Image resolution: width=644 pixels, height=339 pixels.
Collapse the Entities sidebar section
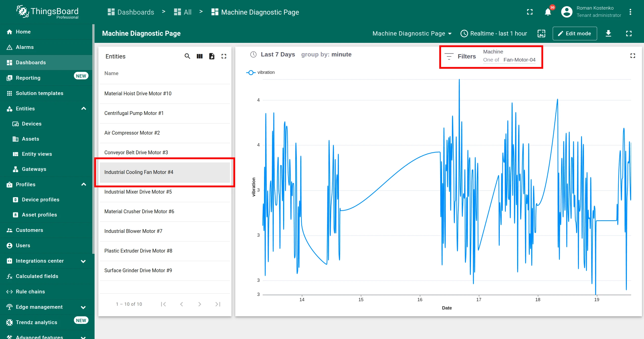tap(84, 109)
